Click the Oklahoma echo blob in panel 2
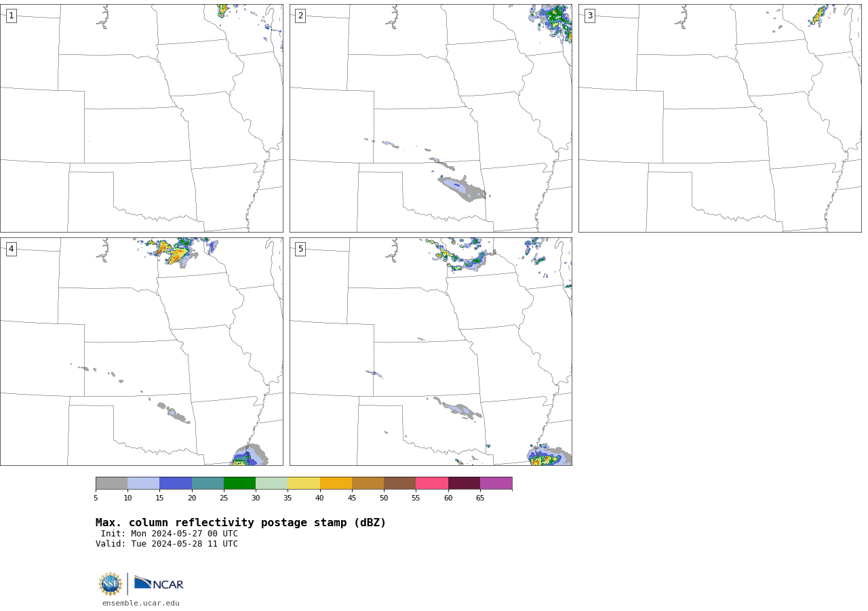 pyautogui.click(x=462, y=189)
